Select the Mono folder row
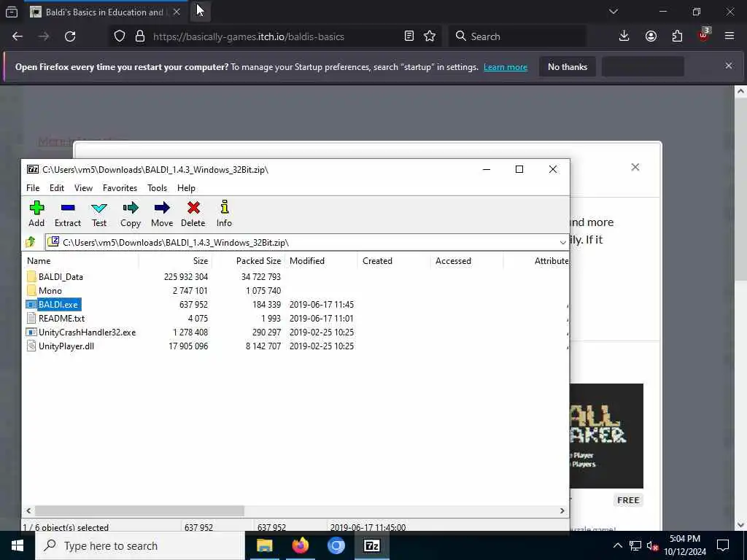The height and width of the screenshot is (560, 747). [x=295, y=290]
